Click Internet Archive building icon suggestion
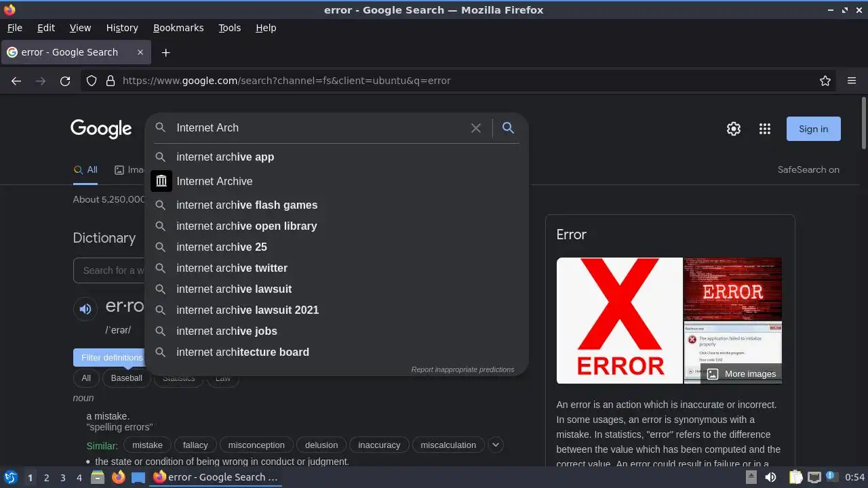This screenshot has width=868, height=488. point(161,181)
